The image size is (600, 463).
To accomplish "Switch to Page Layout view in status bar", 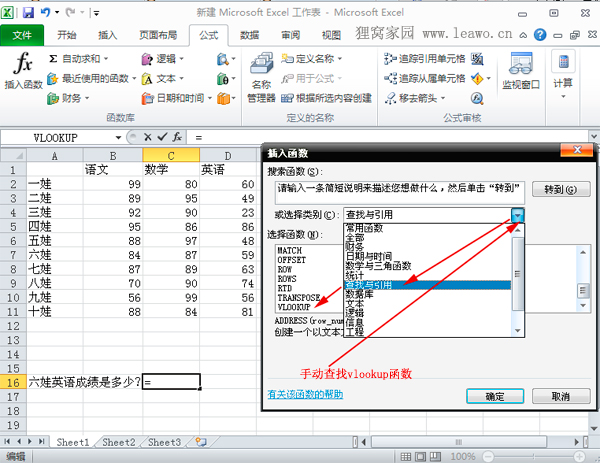I will tap(420, 456).
